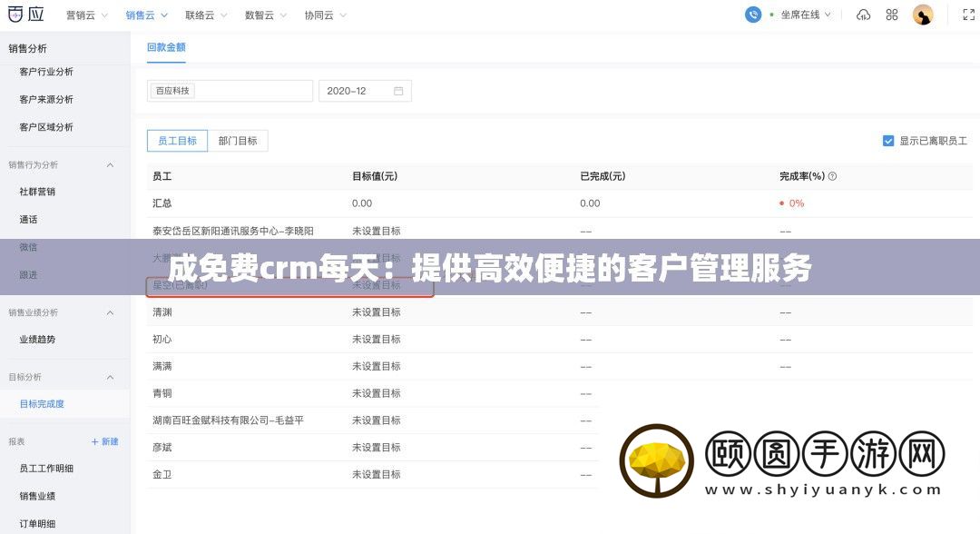Click 未设置目标 for 毛益平 row
Screen dimensions: 980x534
(x=377, y=420)
